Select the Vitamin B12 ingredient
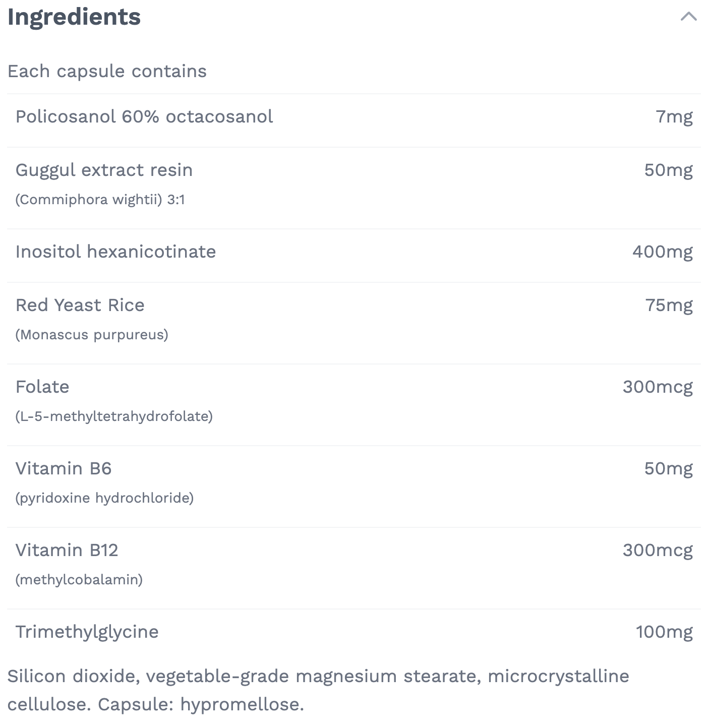The width and height of the screenshot is (708, 728). [68, 551]
